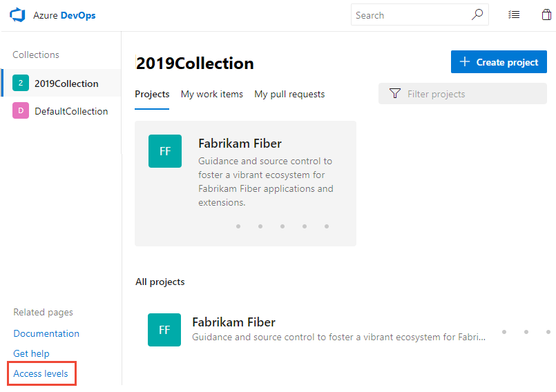Open the Access levels link
The width and height of the screenshot is (556, 392).
[x=41, y=373]
